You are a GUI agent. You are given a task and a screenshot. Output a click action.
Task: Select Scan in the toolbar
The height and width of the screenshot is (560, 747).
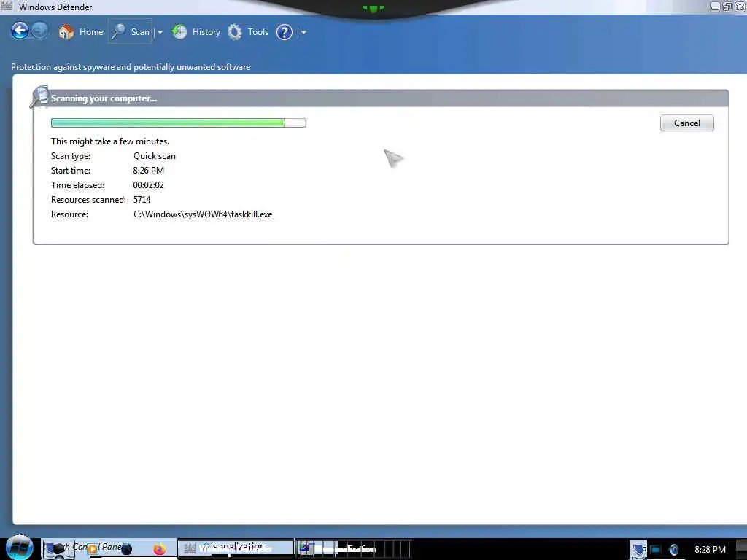tap(140, 32)
